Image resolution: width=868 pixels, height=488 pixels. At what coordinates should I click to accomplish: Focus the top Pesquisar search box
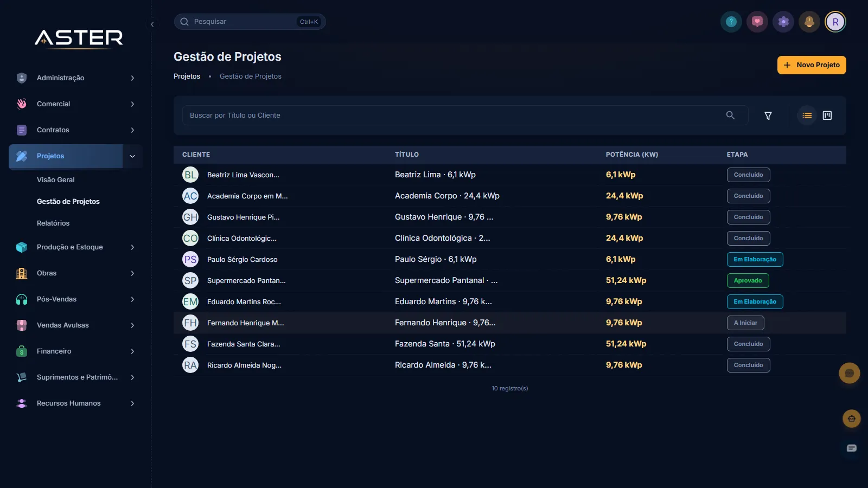[x=250, y=22]
